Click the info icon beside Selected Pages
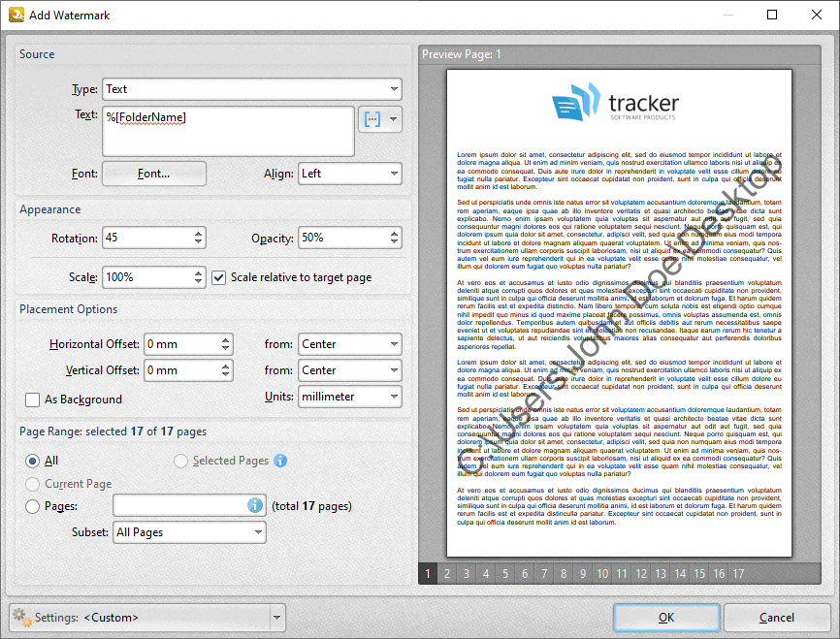The height and width of the screenshot is (639, 840). (x=279, y=461)
